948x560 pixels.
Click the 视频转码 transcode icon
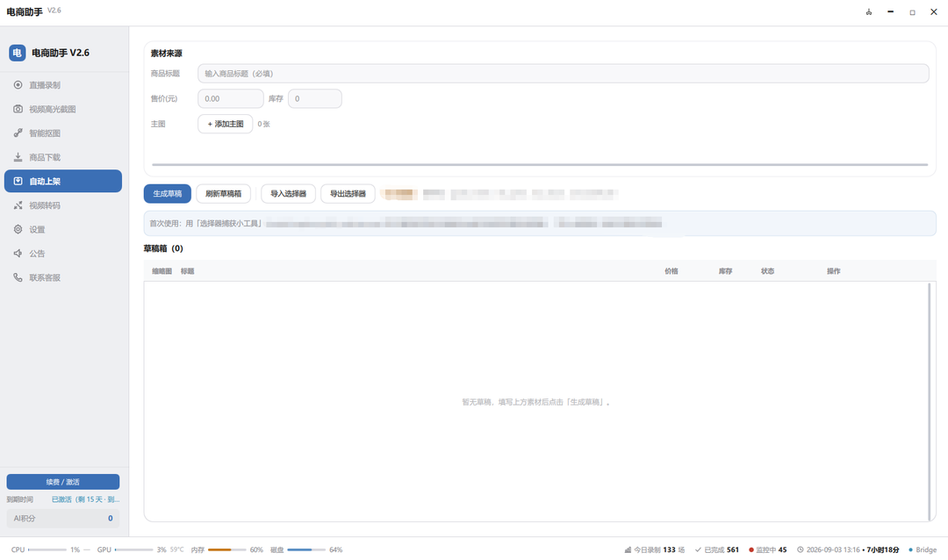(18, 205)
